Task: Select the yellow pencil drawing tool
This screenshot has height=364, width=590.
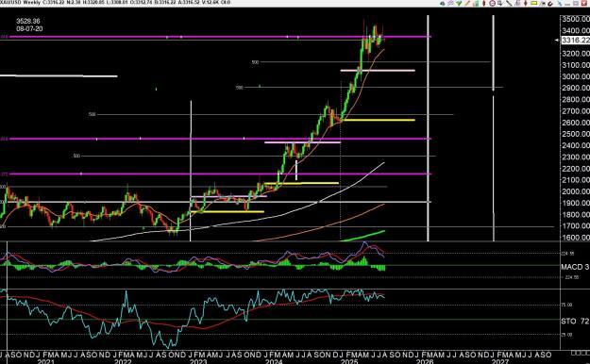Action: coord(467,3)
